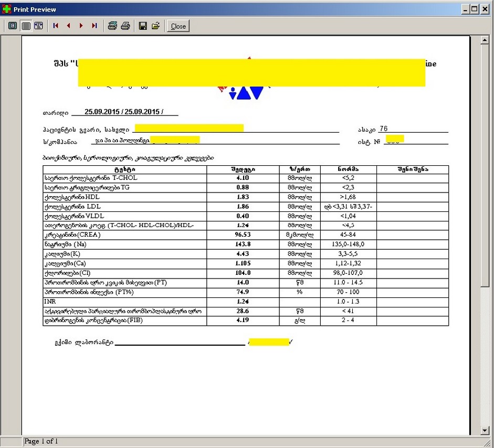Click the HDL result 1.83
Image resolution: width=494 pixels, height=448 pixels.
pyautogui.click(x=243, y=197)
